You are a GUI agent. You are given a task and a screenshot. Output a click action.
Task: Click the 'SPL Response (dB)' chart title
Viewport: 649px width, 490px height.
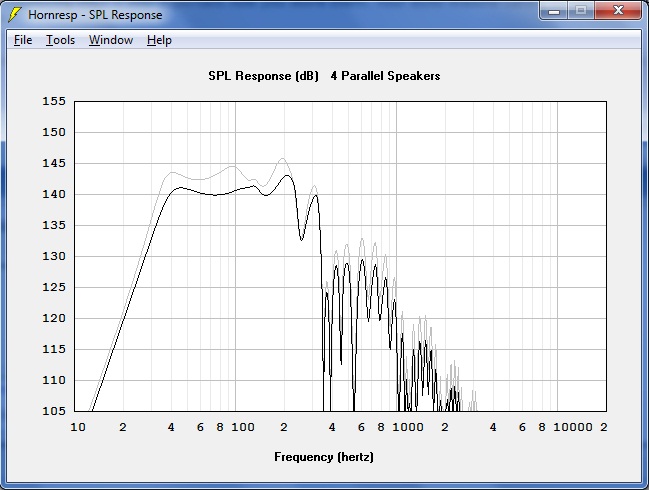point(264,76)
